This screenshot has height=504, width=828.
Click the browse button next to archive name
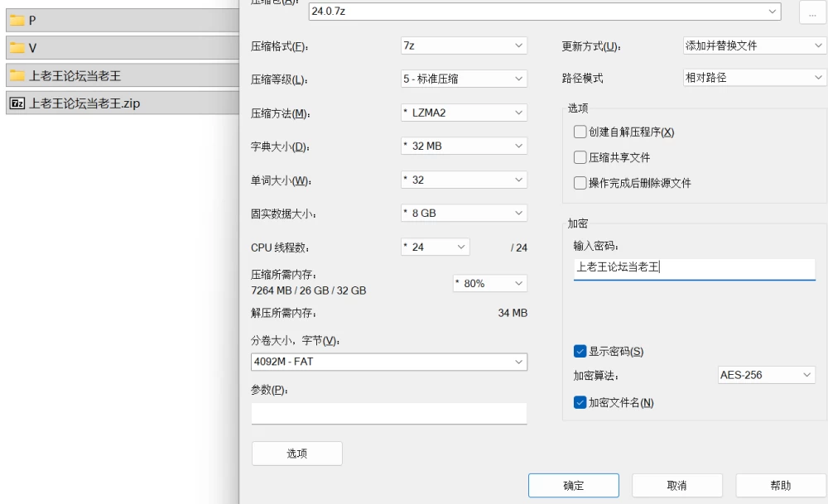(x=812, y=12)
